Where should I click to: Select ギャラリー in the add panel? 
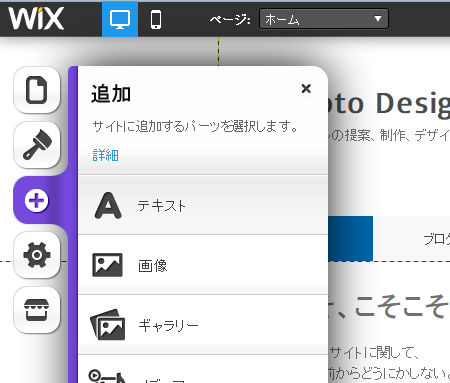tap(203, 325)
